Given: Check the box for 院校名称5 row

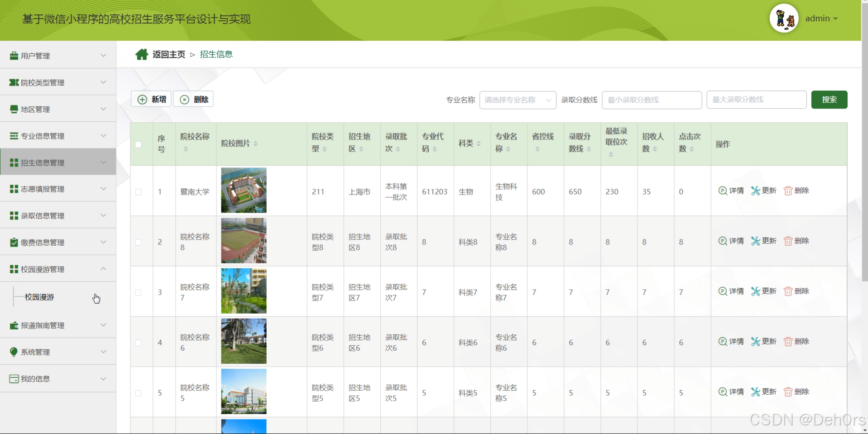Looking at the screenshot, I should tap(139, 393).
